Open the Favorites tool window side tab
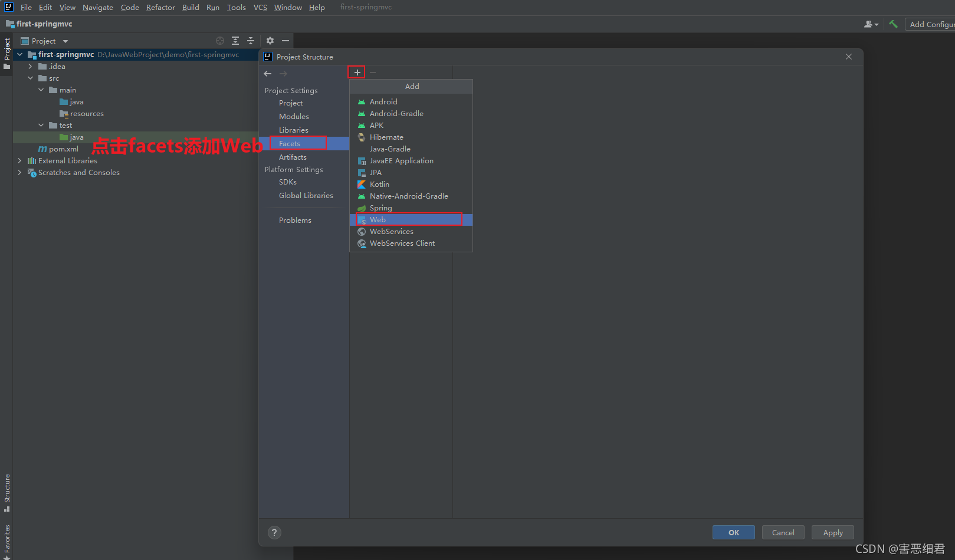 [6, 541]
